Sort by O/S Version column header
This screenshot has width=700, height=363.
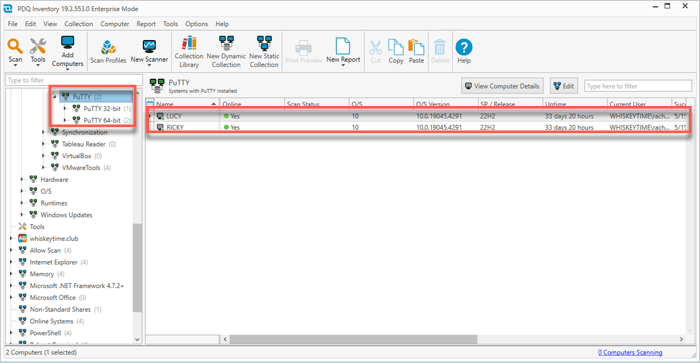(x=446, y=103)
